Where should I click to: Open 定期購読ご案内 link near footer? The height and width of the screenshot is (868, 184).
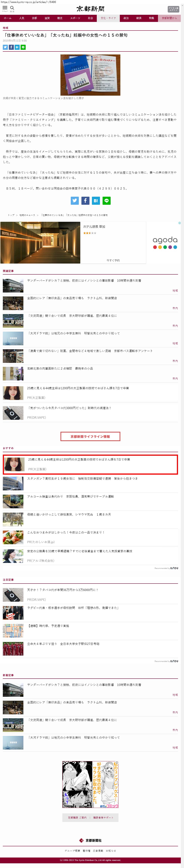tap(77, 817)
